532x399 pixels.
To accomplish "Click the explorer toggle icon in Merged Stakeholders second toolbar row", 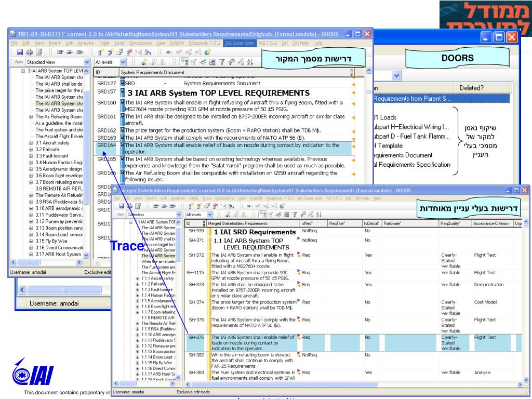I will (262, 215).
